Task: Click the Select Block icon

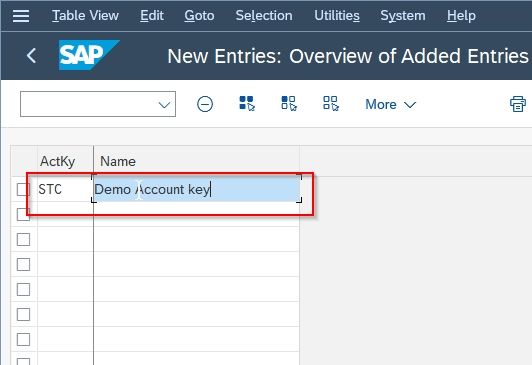Action: (289, 103)
